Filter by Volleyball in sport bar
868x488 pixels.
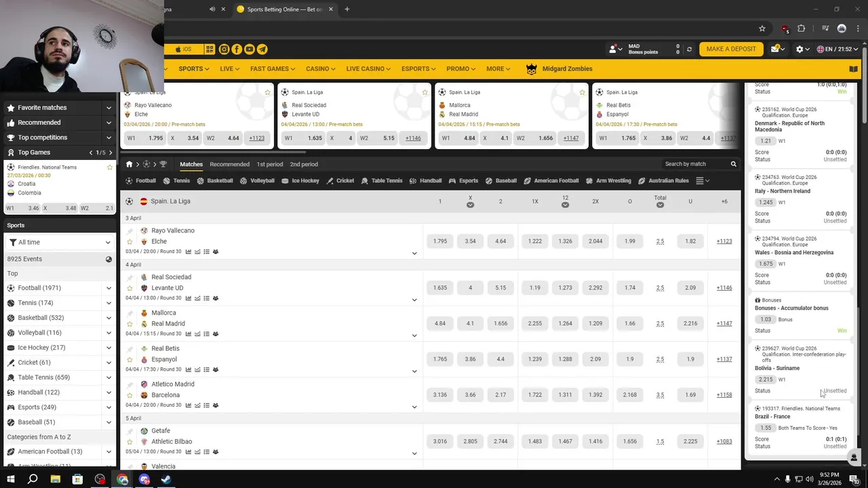tap(257, 181)
